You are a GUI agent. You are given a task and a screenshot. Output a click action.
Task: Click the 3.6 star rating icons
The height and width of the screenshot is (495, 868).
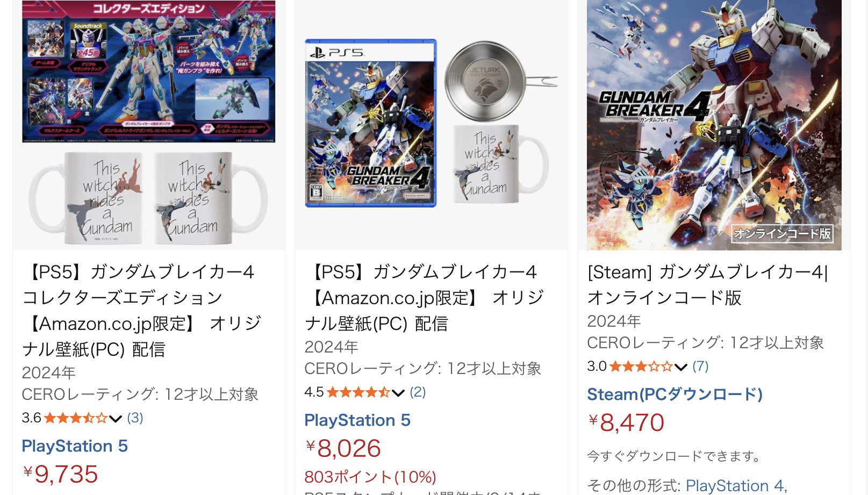tap(76, 418)
